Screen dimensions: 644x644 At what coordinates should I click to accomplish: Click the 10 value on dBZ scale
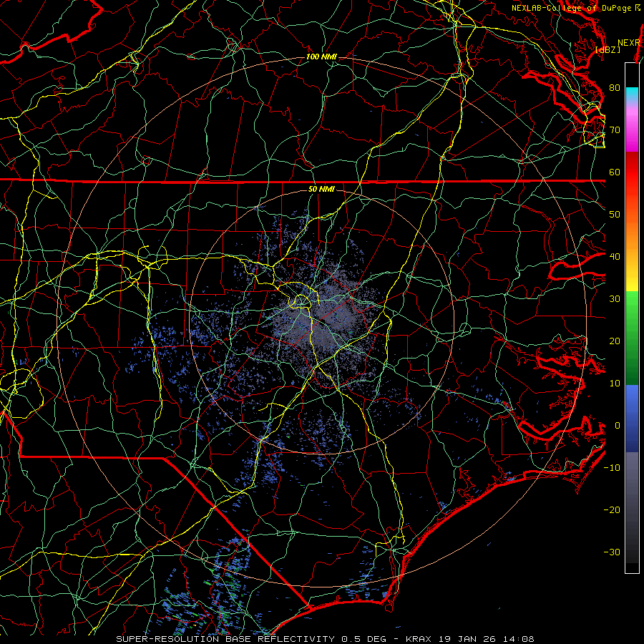(615, 384)
